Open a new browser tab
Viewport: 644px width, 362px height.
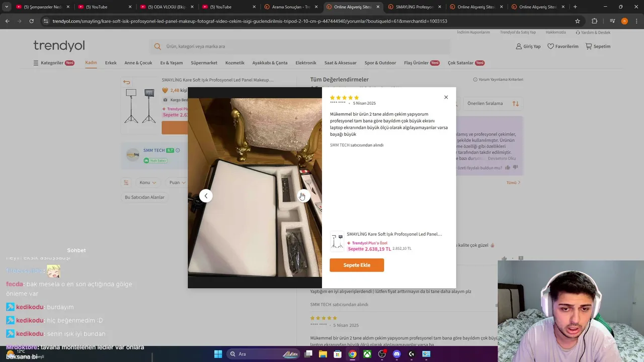(x=575, y=7)
